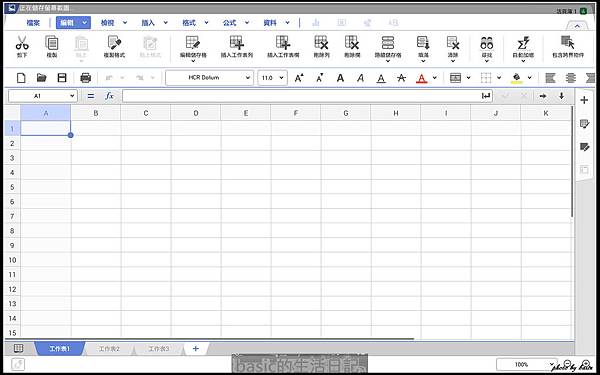The height and width of the screenshot is (375, 600).
Task: Add a new sheet with the plus tab
Action: pos(196,349)
